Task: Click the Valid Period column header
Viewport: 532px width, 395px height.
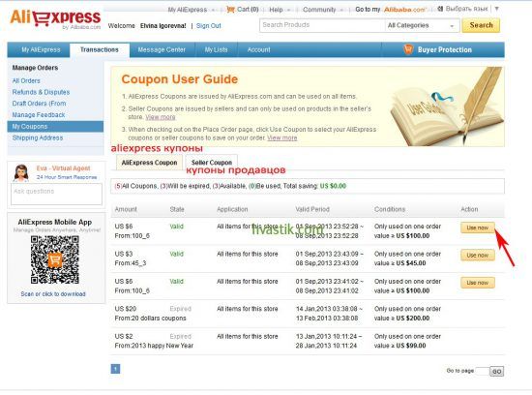Action: pos(312,209)
